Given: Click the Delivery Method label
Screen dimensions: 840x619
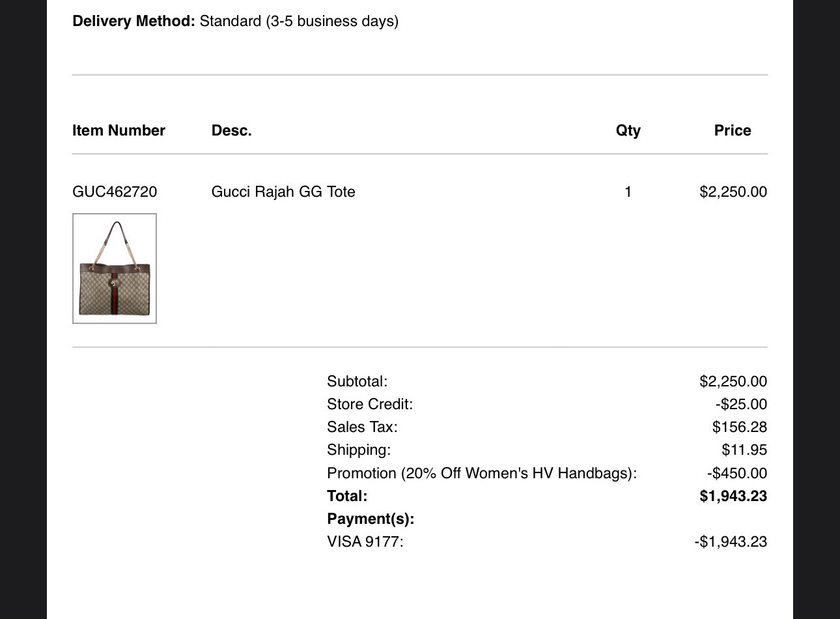Looking at the screenshot, I should point(133,21).
